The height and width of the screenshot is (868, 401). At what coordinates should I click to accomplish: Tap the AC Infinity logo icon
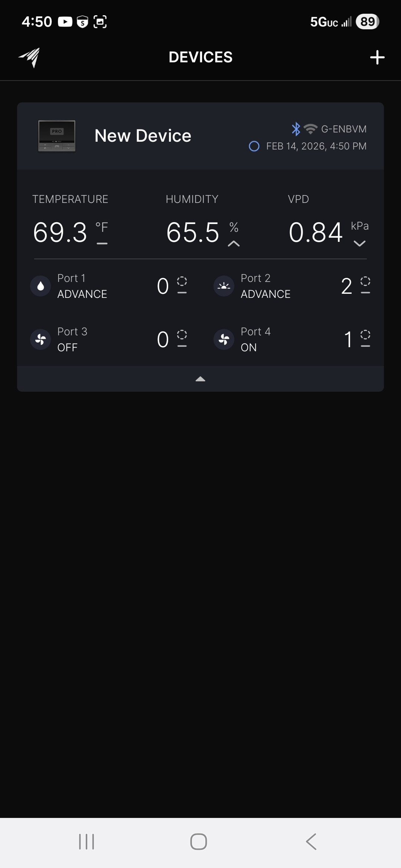point(30,57)
